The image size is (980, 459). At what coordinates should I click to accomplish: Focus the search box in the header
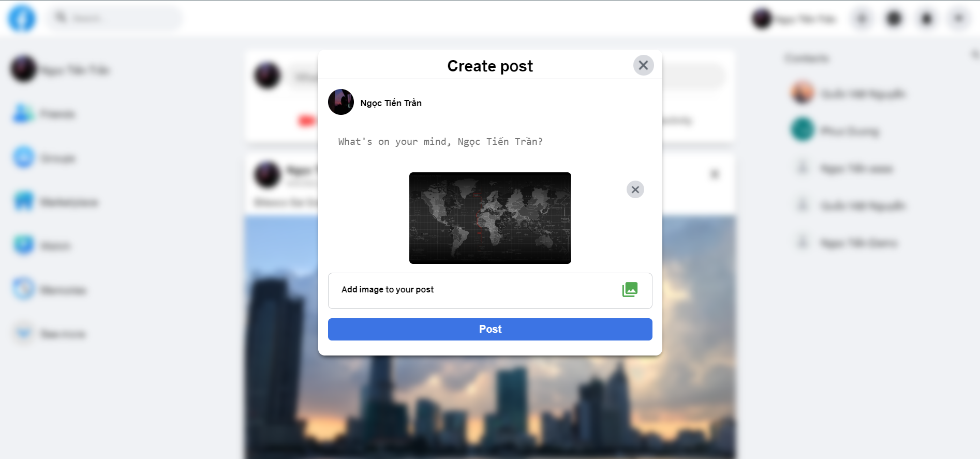point(115,19)
